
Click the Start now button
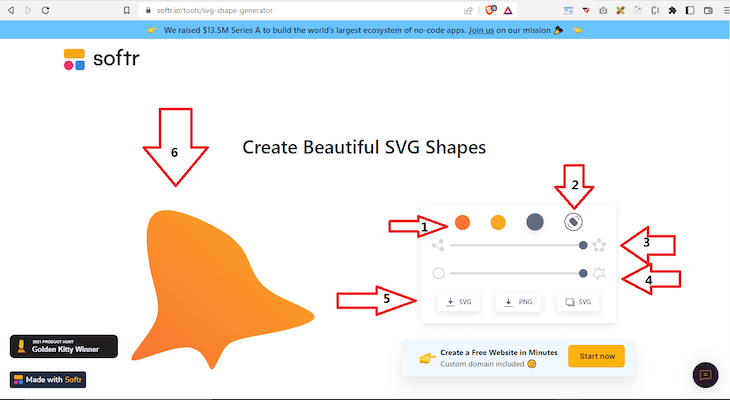(x=596, y=356)
